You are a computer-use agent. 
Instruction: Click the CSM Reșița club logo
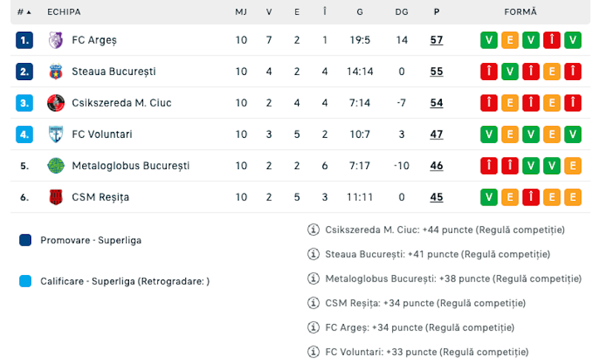56,197
